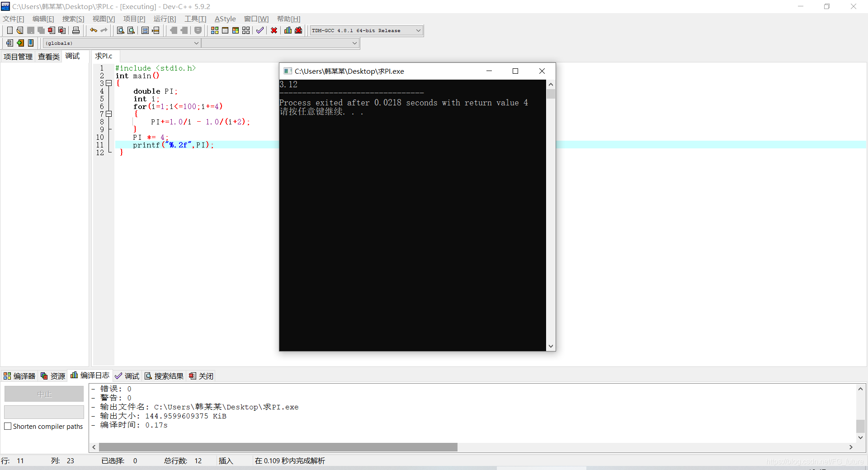Click the New file toolbar icon
868x470 pixels.
(x=9, y=30)
